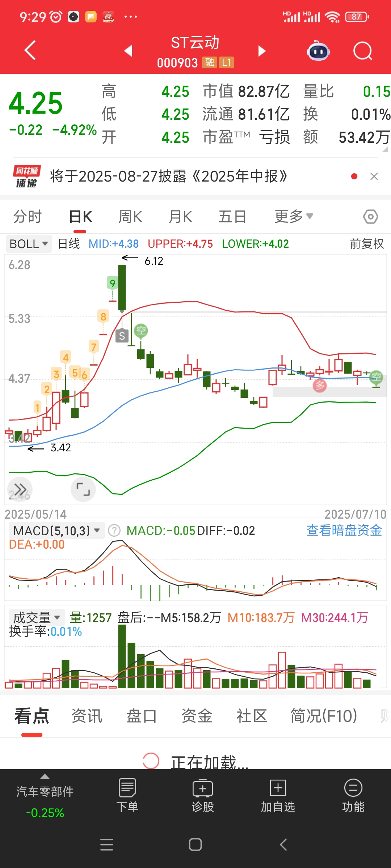The height and width of the screenshot is (868, 391).
Task: Open the 资金 tab
Action: pyautogui.click(x=197, y=716)
